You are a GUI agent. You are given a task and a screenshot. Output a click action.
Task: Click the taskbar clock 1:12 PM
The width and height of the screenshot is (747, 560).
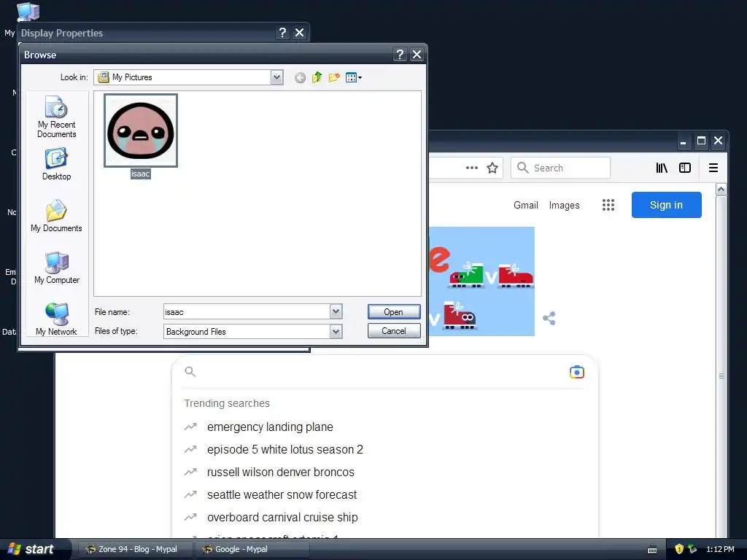tap(720, 549)
